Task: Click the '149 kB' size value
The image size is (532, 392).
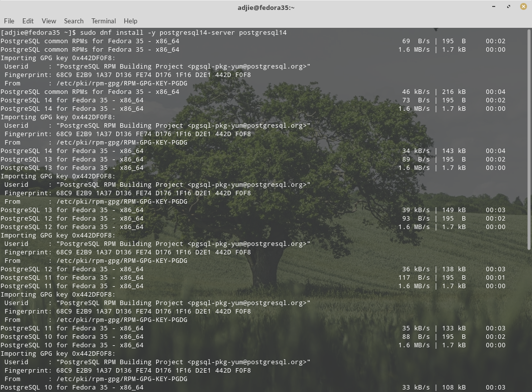Action: pyautogui.click(x=454, y=210)
